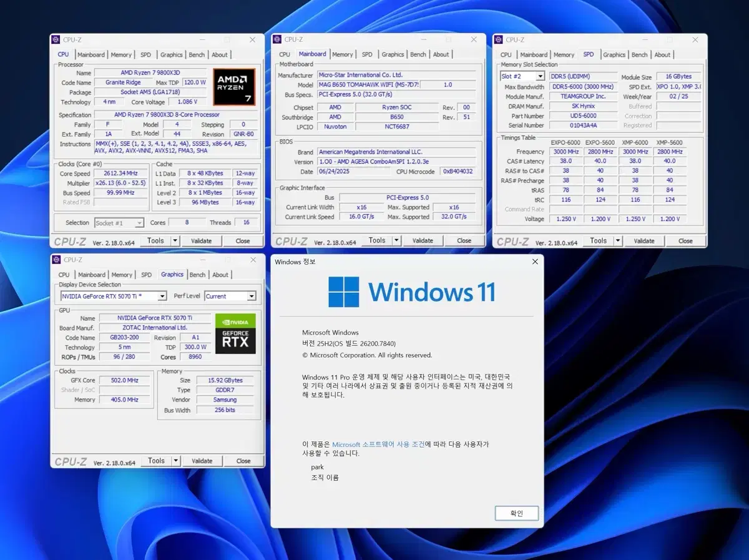This screenshot has height=560, width=749.
Task: Click the Max Bandwidth value DDR5-6000 (3000 MHz)
Action: coord(582,87)
